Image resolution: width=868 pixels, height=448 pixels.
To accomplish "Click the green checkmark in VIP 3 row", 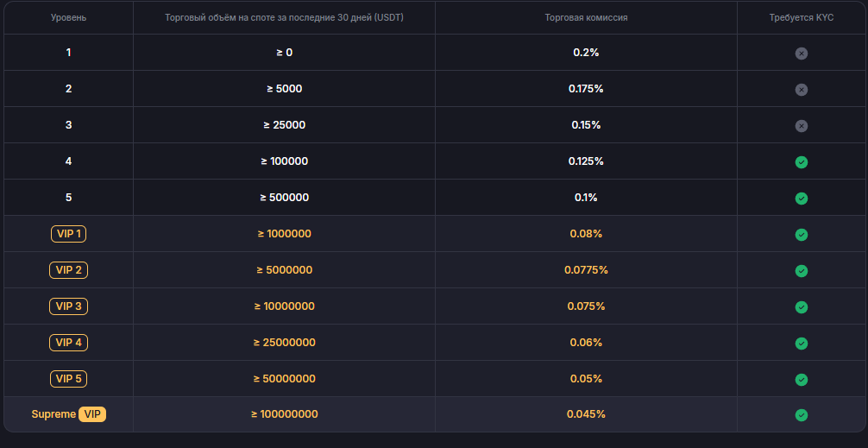I will (x=801, y=307).
